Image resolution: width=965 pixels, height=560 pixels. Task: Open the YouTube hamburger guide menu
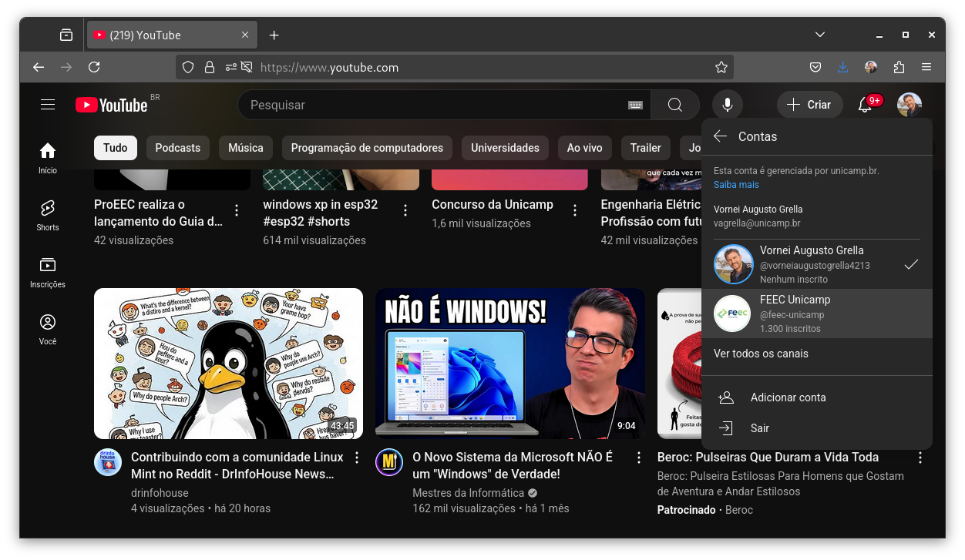pyautogui.click(x=48, y=105)
